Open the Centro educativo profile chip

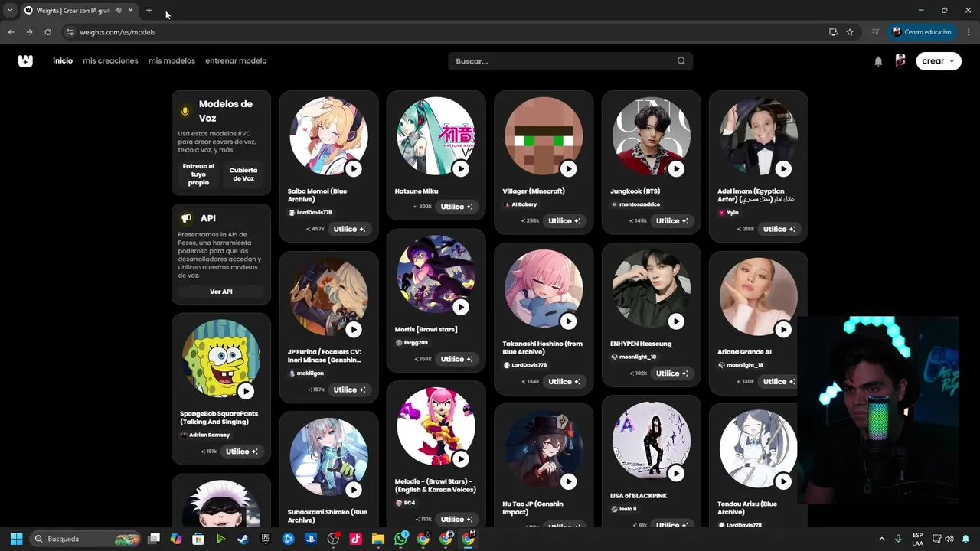(921, 32)
